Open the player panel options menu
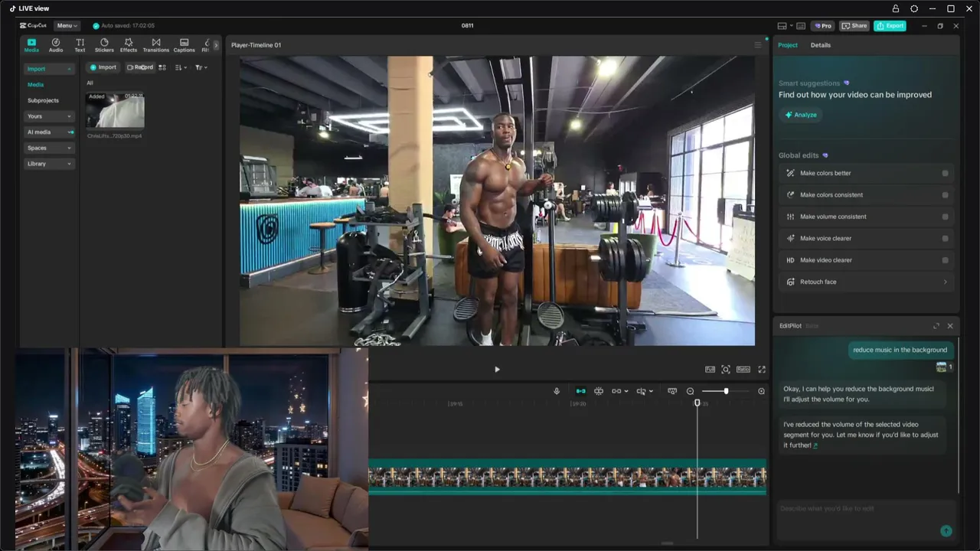 tap(758, 45)
